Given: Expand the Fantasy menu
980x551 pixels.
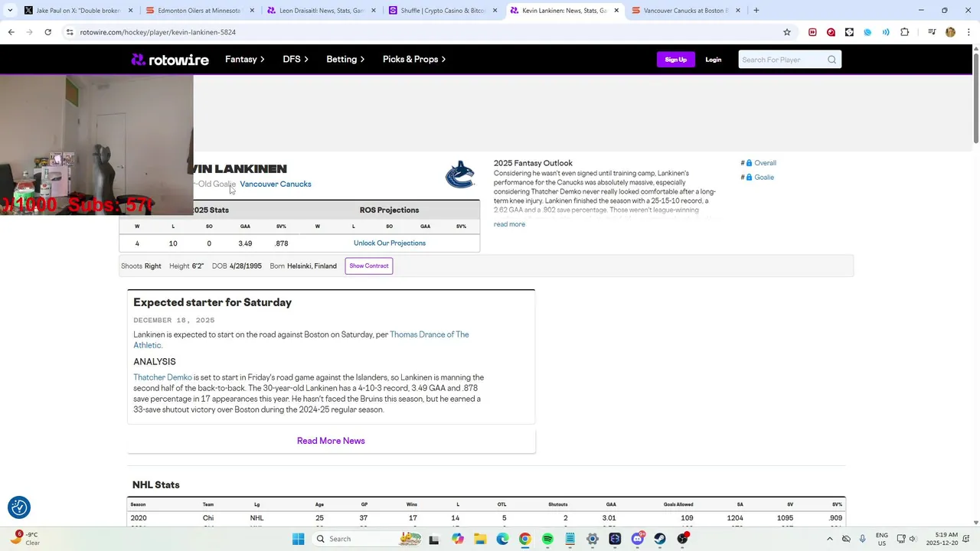Looking at the screenshot, I should point(245,60).
